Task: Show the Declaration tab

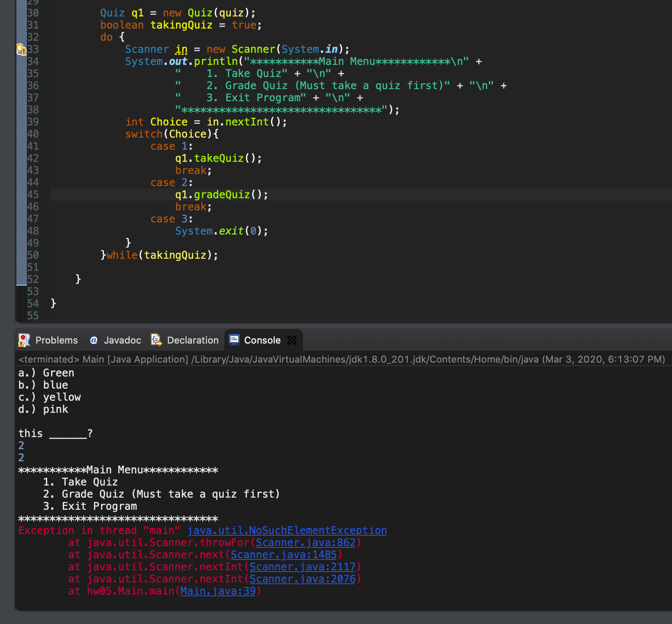Action: coord(193,340)
